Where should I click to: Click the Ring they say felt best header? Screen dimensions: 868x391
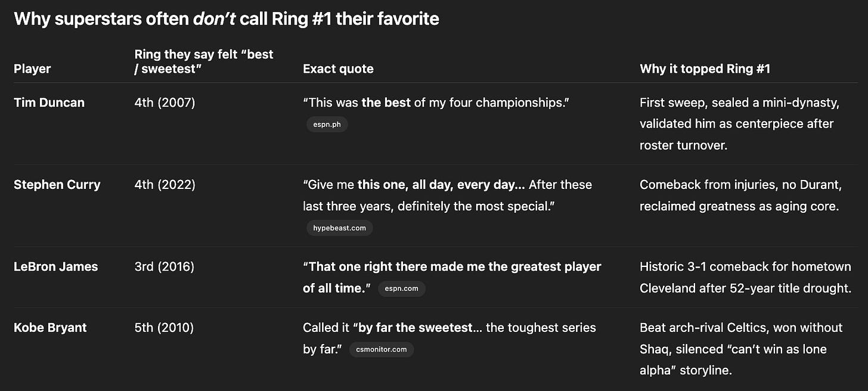coord(204,61)
